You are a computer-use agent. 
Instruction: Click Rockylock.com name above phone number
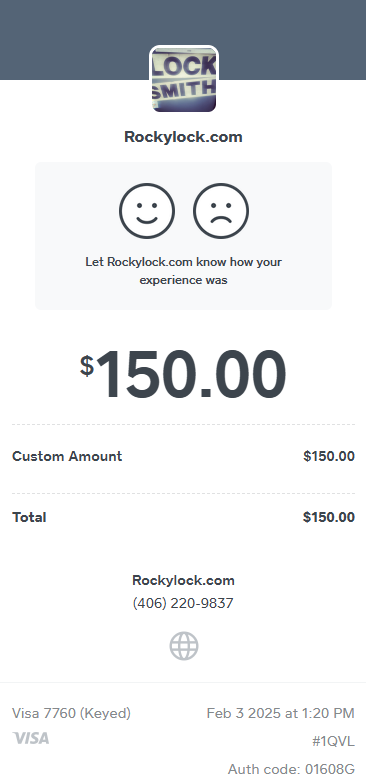pyautogui.click(x=183, y=580)
